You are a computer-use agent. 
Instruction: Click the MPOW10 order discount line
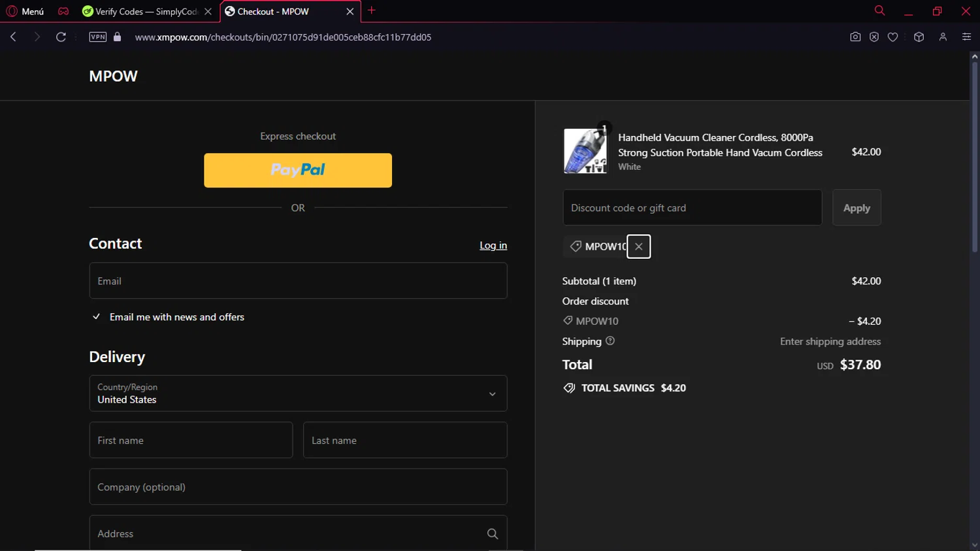click(722, 321)
